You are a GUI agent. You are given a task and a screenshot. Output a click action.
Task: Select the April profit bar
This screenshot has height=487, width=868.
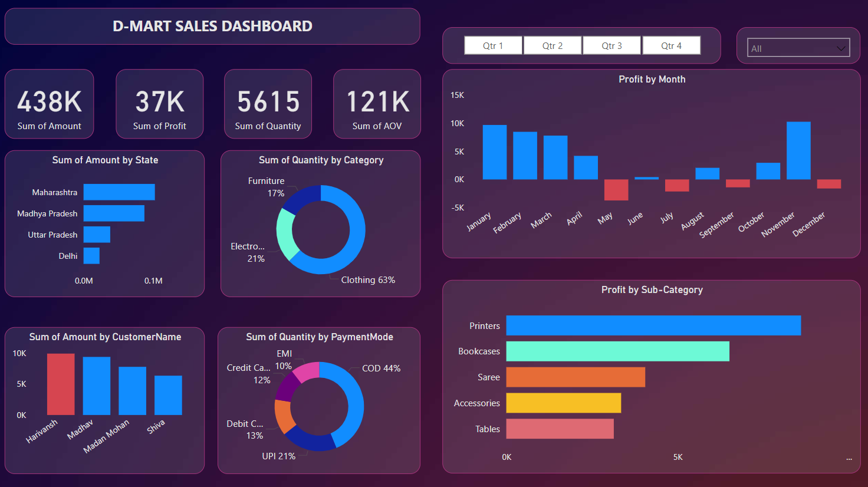coord(586,167)
